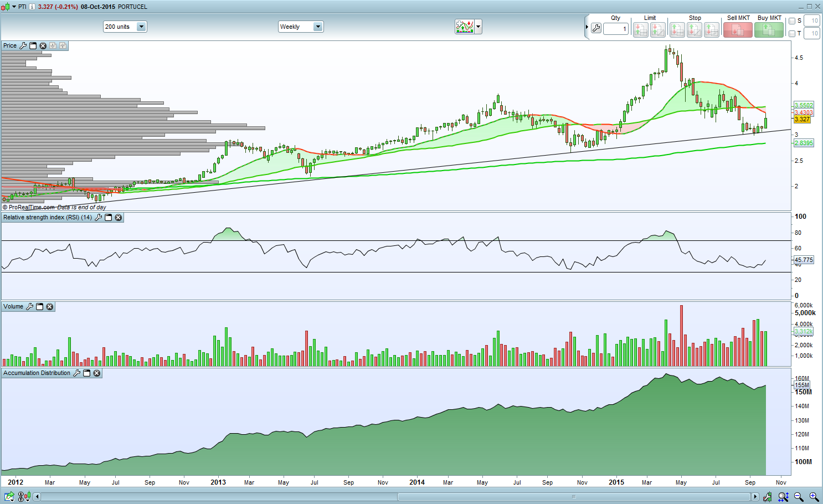Click the Buy MKT order button
Image resolution: width=823 pixels, height=504 pixels.
[x=769, y=30]
